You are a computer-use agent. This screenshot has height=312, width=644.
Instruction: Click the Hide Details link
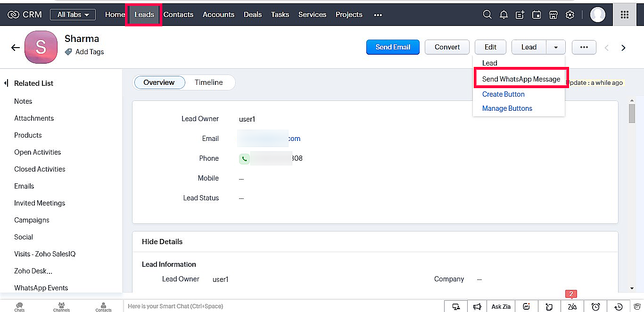point(162,242)
